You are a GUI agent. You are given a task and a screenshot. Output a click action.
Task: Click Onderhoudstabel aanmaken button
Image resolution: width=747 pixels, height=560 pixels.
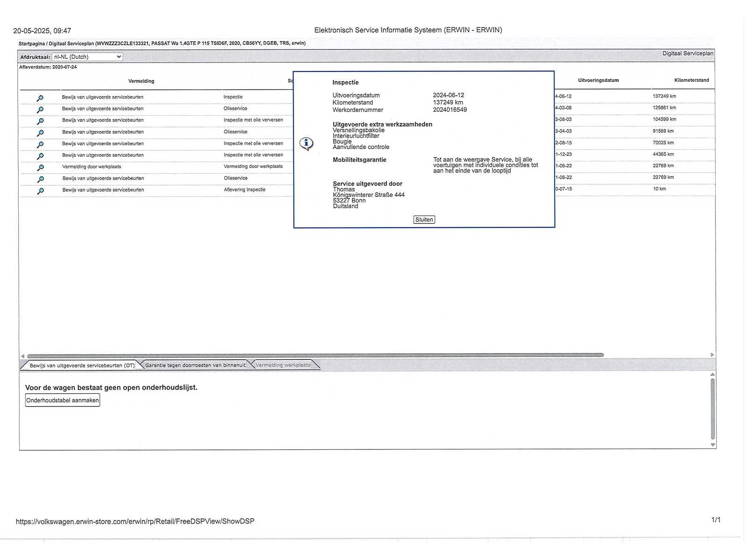63,400
